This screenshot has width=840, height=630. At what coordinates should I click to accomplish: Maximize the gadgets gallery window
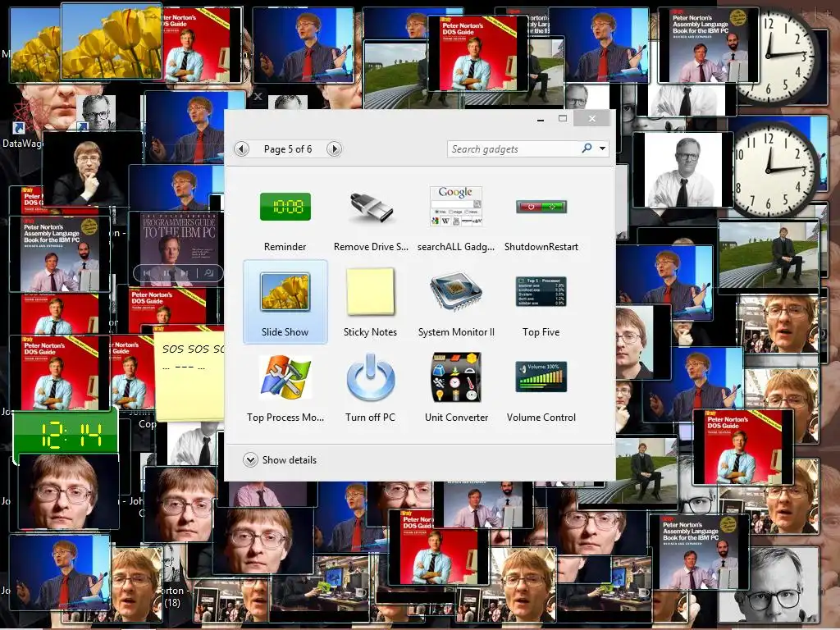click(x=563, y=118)
